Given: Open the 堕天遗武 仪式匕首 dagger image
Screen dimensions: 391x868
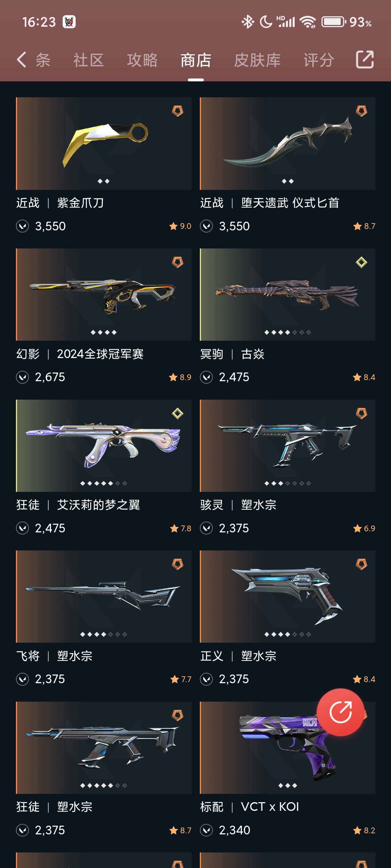Looking at the screenshot, I should (x=287, y=144).
